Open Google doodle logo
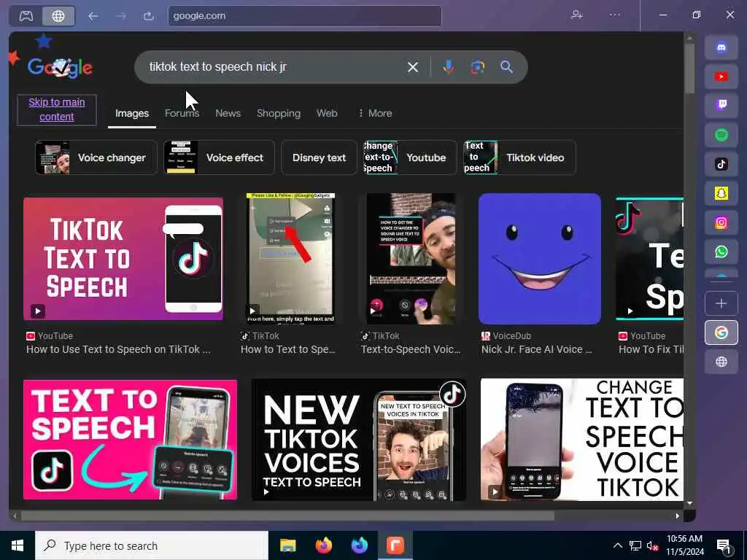 point(60,68)
